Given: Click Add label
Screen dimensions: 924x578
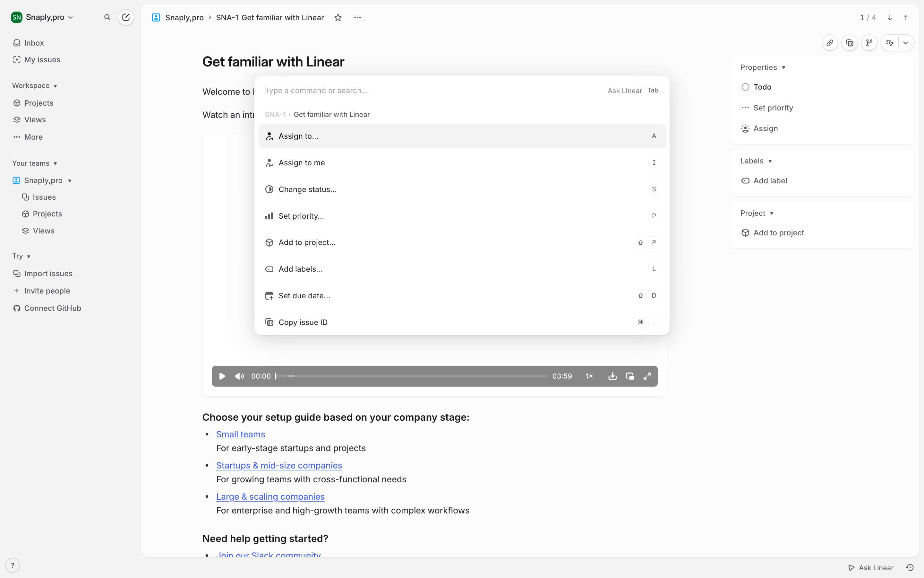Looking at the screenshot, I should (x=764, y=181).
